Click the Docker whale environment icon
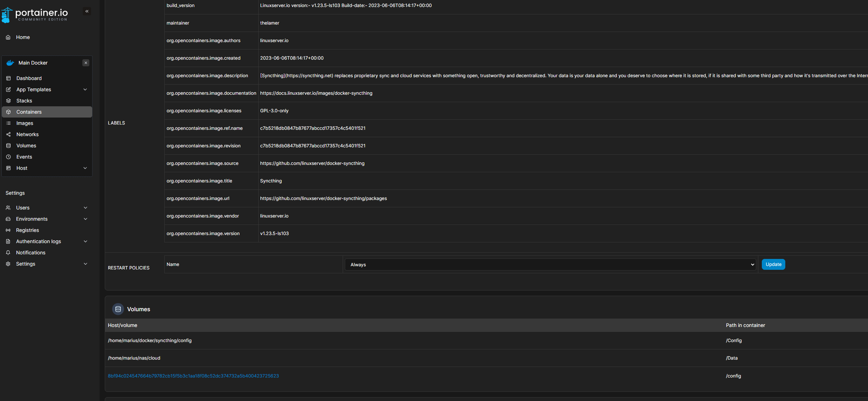The width and height of the screenshot is (868, 401). point(10,63)
